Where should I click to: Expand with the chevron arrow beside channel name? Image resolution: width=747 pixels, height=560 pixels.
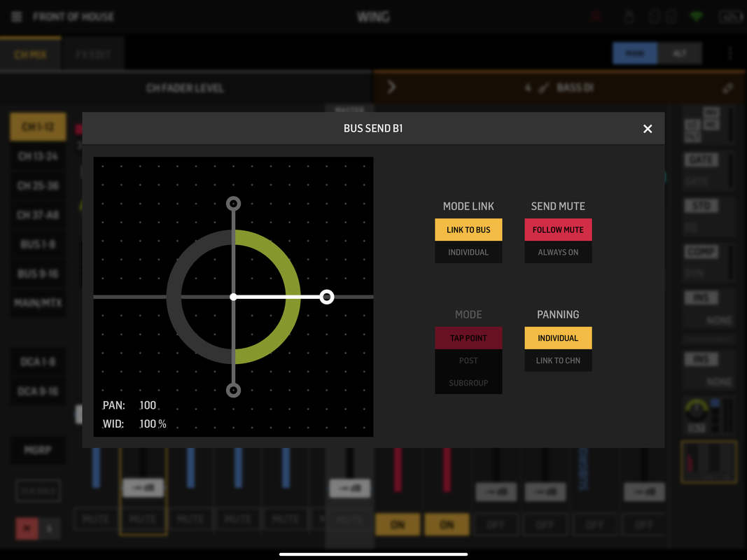(x=391, y=87)
